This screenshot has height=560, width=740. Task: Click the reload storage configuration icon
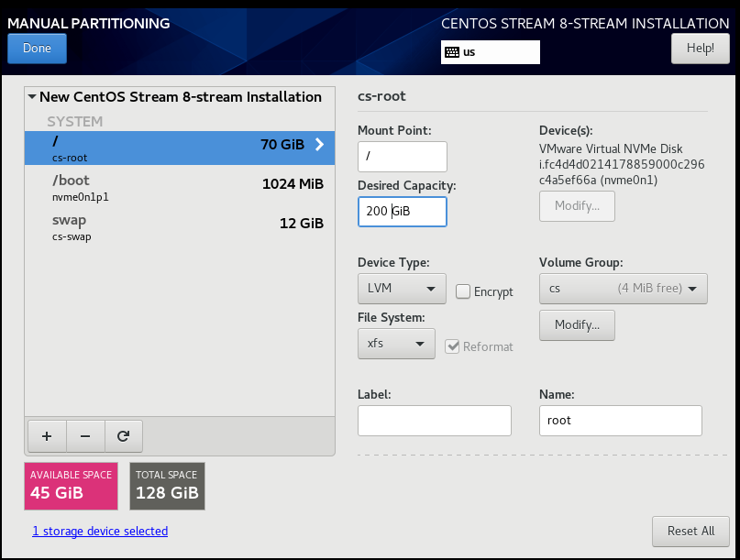(x=123, y=436)
